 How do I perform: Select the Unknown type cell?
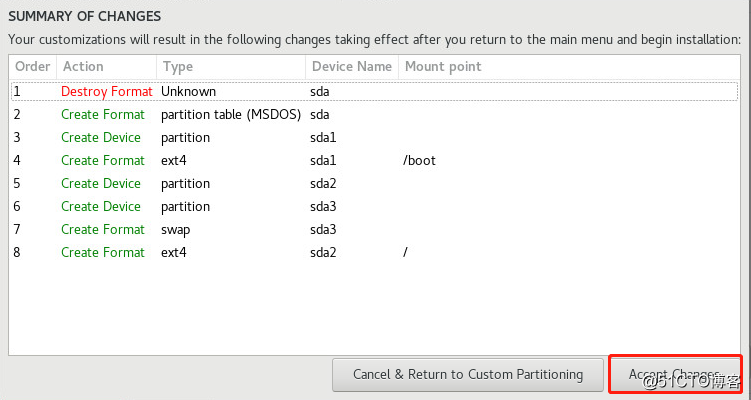[188, 91]
